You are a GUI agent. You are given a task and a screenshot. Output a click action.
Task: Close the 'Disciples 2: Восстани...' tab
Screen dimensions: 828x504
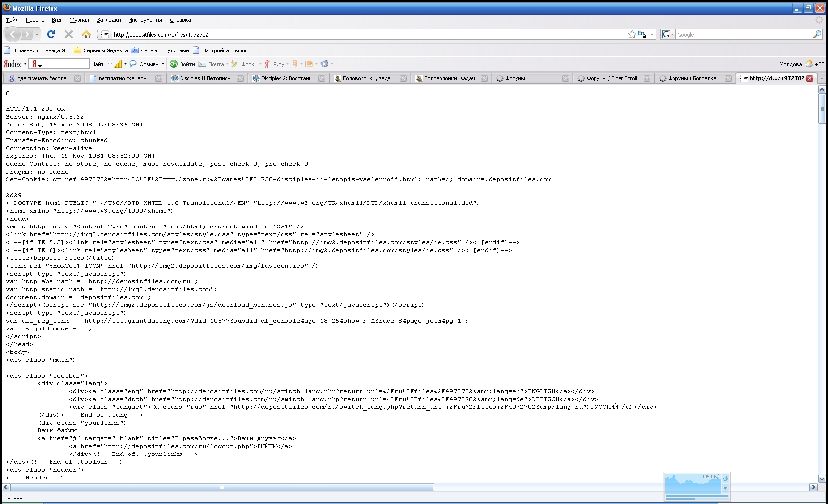[322, 78]
